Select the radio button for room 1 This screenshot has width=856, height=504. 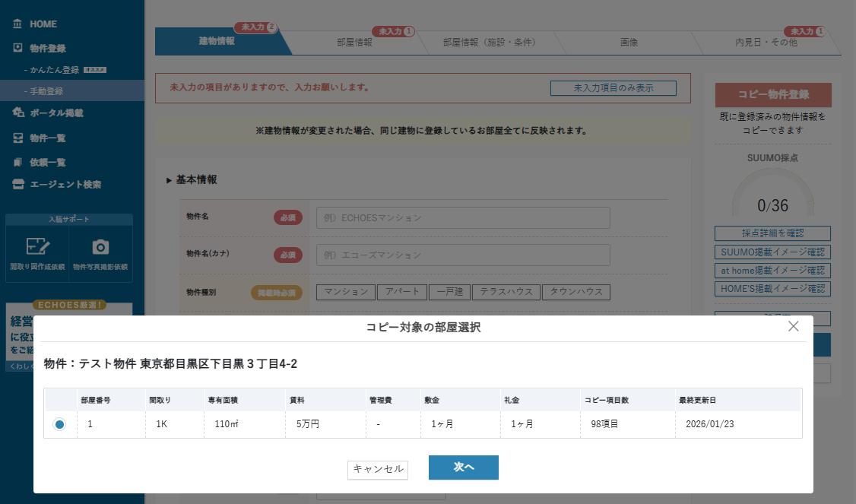[x=59, y=424]
